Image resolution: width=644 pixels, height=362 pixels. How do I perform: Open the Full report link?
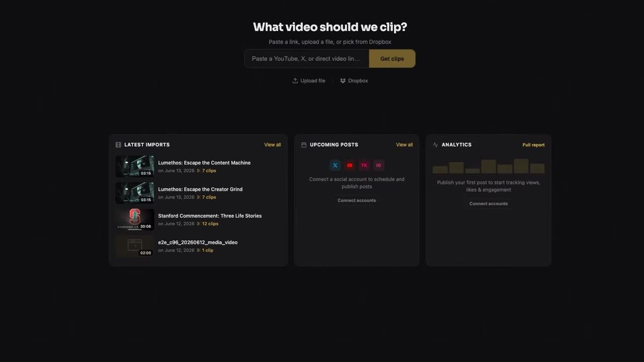533,145
